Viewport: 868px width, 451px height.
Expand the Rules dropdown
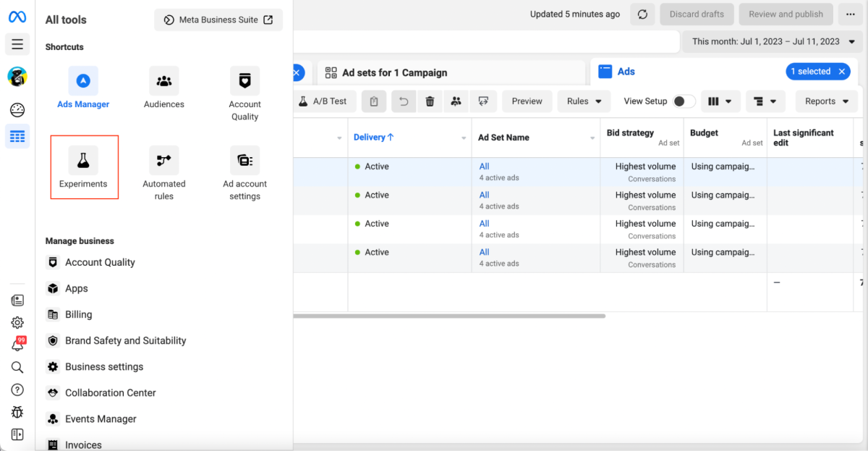(584, 101)
